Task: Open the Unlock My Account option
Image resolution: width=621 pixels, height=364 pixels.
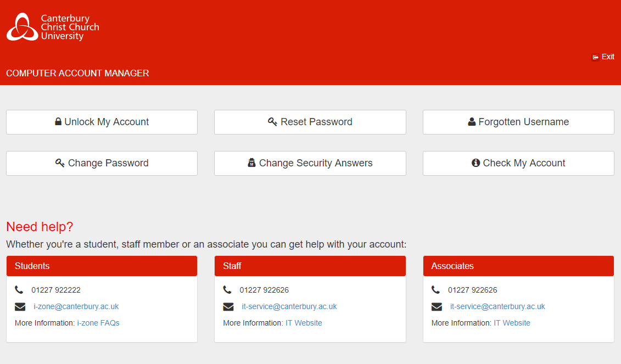Action: pyautogui.click(x=102, y=122)
